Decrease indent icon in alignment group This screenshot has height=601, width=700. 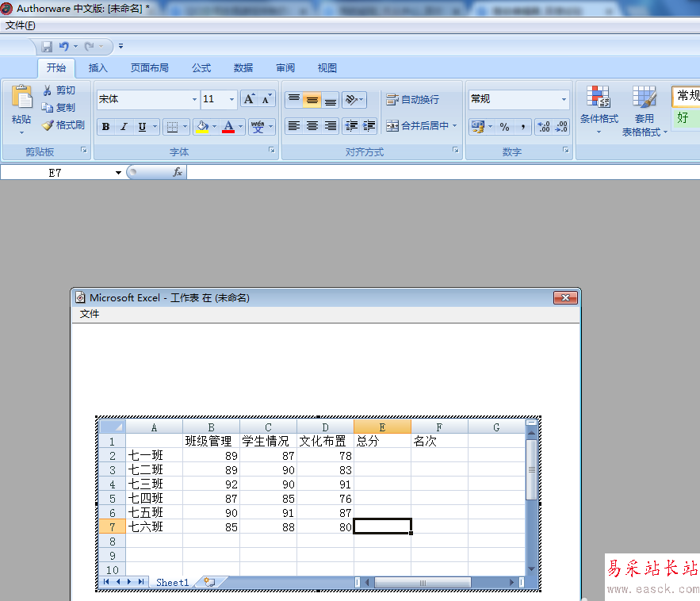click(351, 126)
